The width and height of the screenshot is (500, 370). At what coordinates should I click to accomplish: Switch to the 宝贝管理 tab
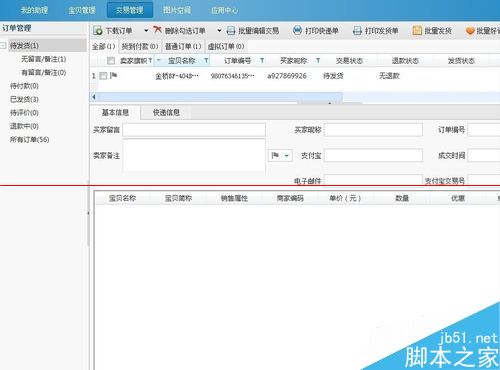(x=82, y=10)
